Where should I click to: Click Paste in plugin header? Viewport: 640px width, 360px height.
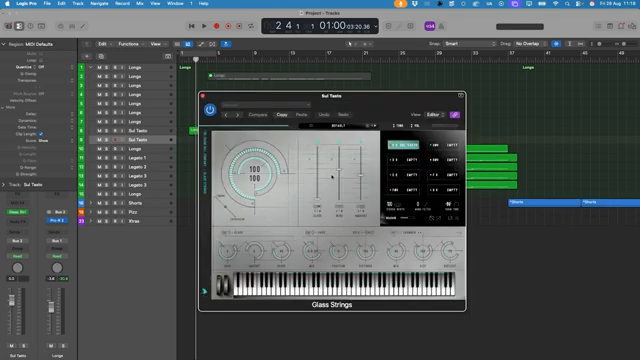[x=302, y=115]
